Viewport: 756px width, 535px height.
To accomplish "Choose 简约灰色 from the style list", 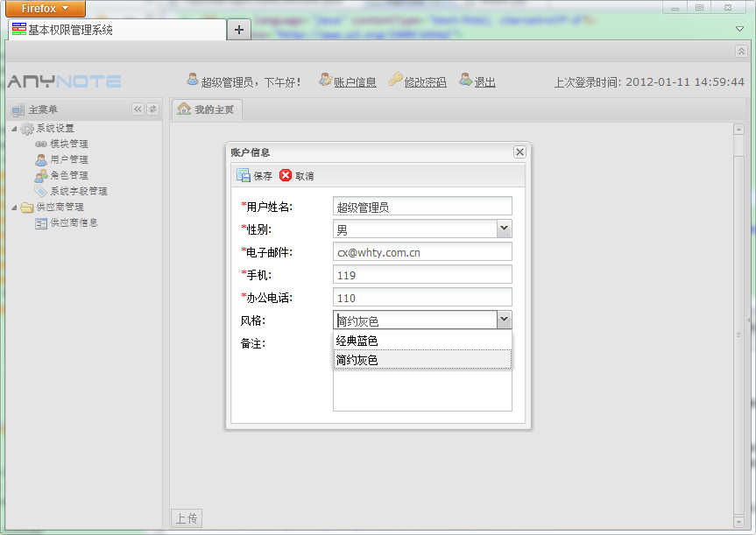I will [x=422, y=360].
